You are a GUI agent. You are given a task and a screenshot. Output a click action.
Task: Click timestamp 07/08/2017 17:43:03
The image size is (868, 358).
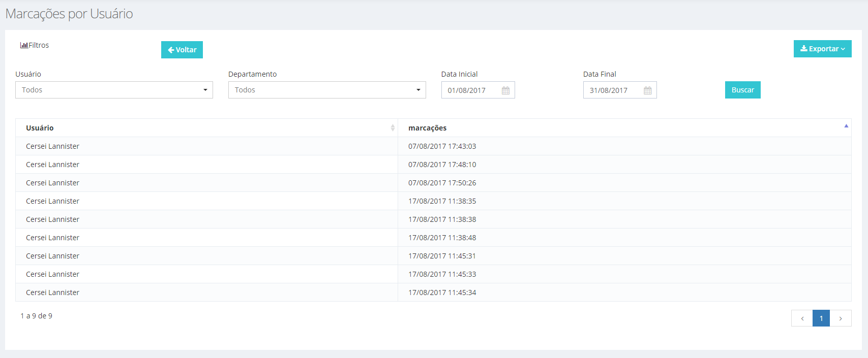click(442, 146)
